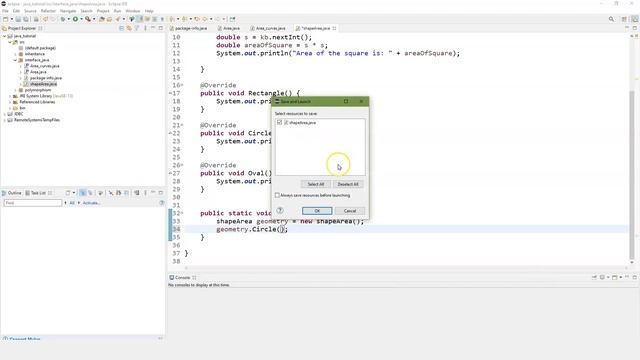Click the Task List Categorized toggle icon
Screen dimensions: 640x360
click(x=82, y=193)
